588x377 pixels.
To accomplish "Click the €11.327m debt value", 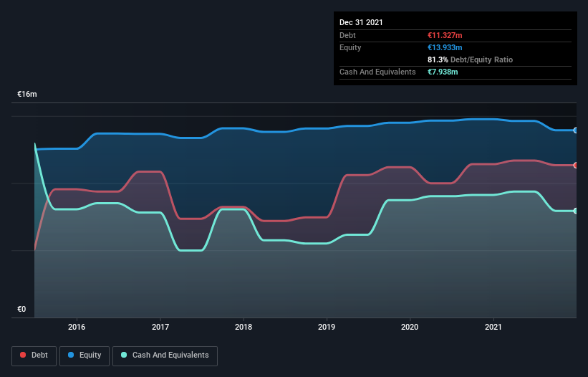I will tap(445, 35).
